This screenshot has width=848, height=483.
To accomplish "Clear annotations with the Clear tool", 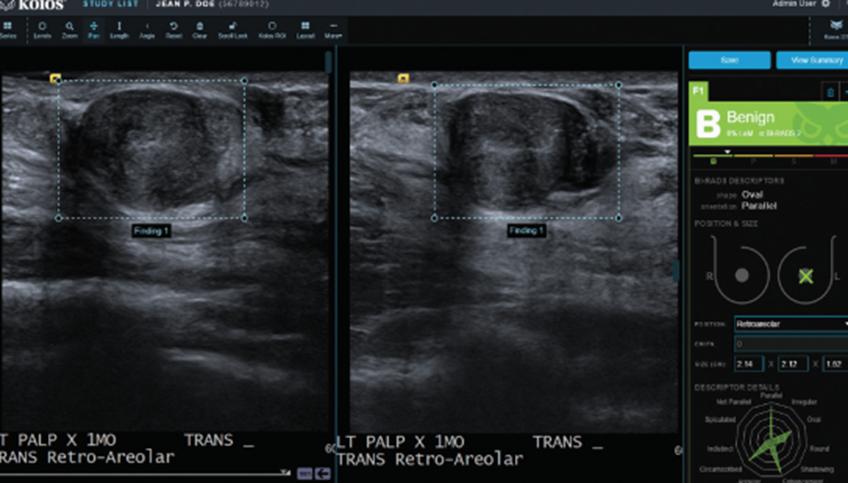I will click(199, 29).
